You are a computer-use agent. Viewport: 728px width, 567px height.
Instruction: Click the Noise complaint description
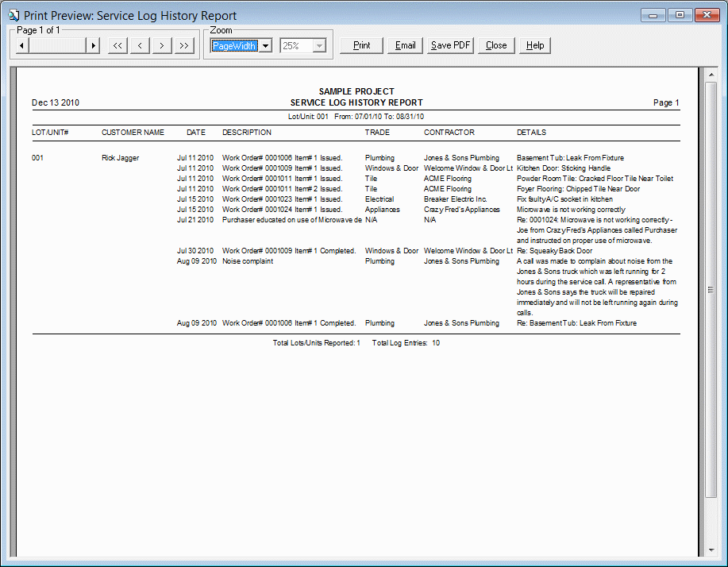[248, 261]
